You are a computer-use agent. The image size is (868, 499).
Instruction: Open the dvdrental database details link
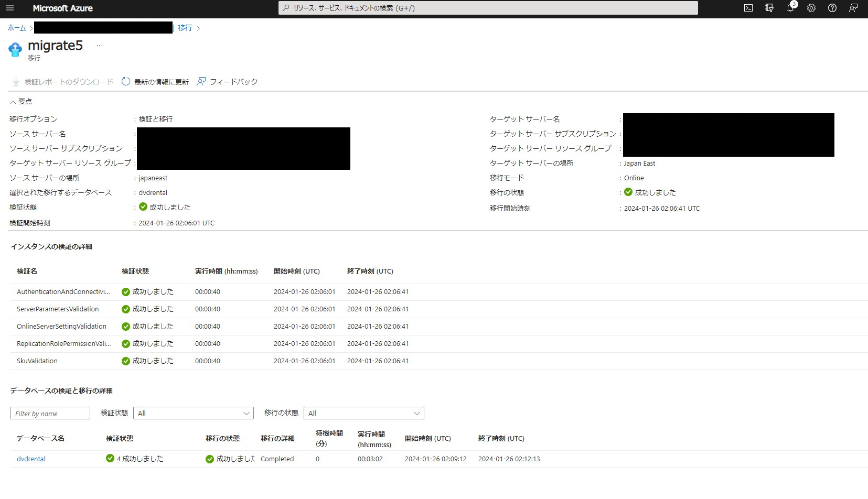pos(30,459)
